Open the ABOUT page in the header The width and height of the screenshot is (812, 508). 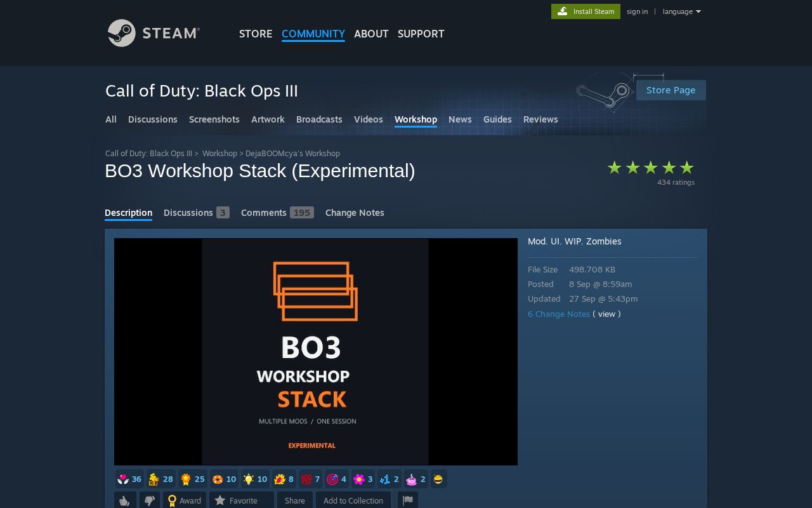371,34
